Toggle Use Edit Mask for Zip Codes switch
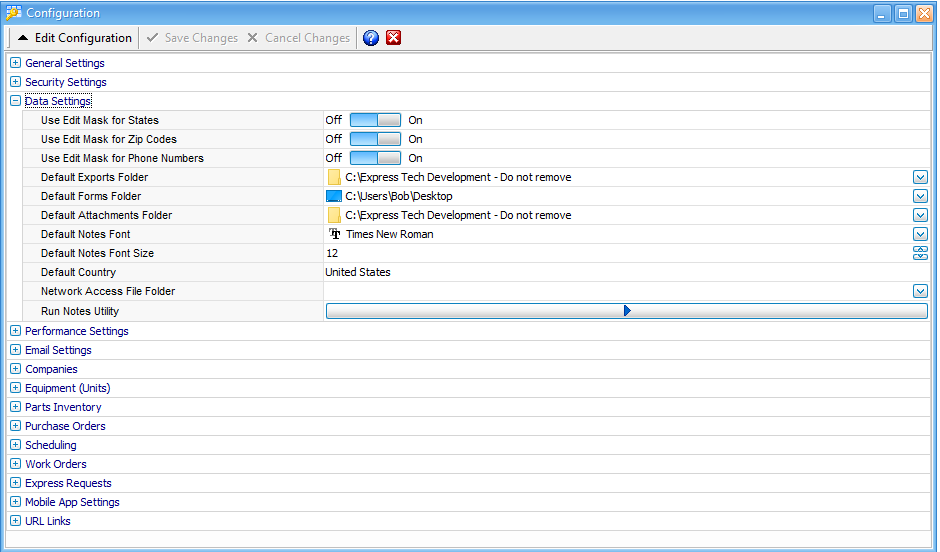Image resolution: width=940 pixels, height=552 pixels. [375, 139]
